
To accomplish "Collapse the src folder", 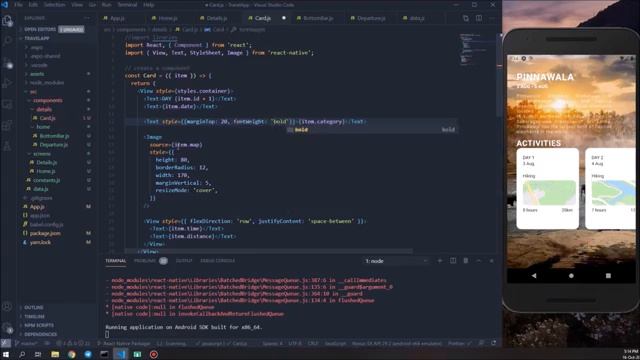I will [33, 92].
